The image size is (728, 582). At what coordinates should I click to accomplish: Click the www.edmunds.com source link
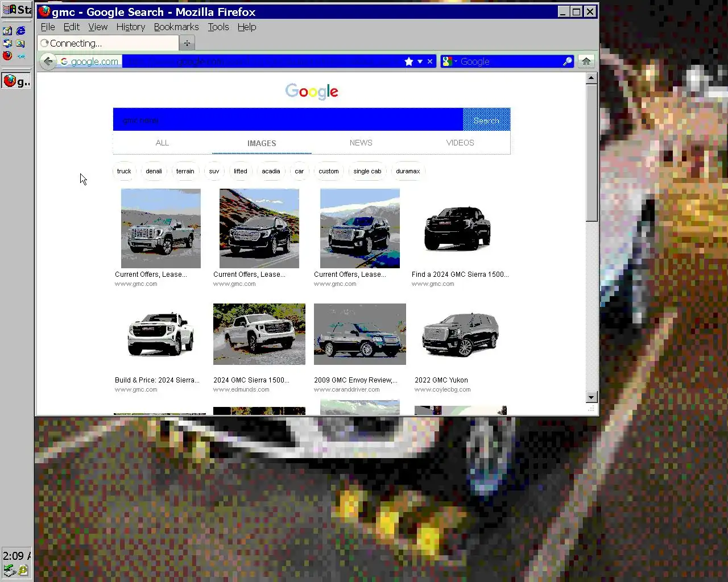click(241, 390)
